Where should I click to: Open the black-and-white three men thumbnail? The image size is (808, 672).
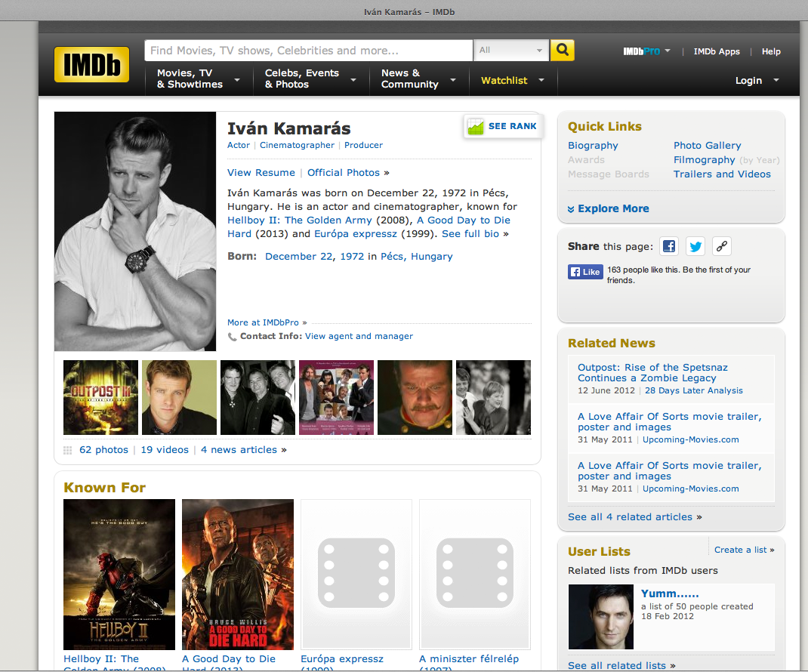pyautogui.click(x=258, y=397)
